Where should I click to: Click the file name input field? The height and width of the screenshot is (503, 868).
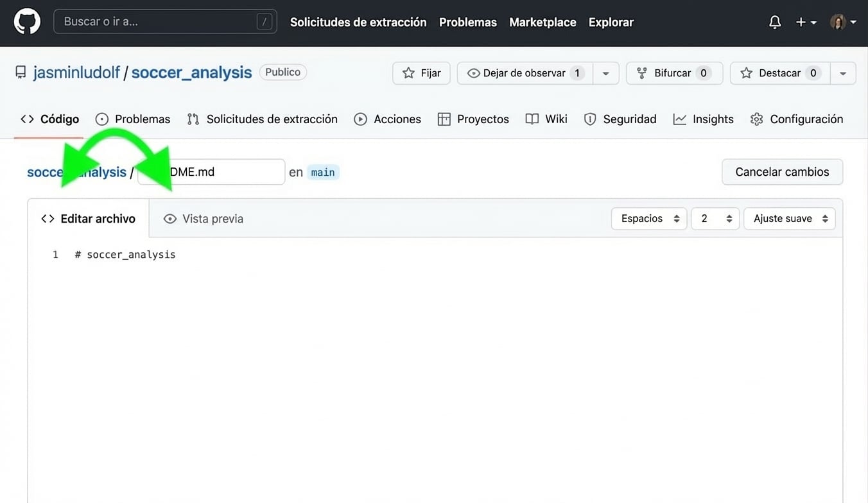coord(211,172)
